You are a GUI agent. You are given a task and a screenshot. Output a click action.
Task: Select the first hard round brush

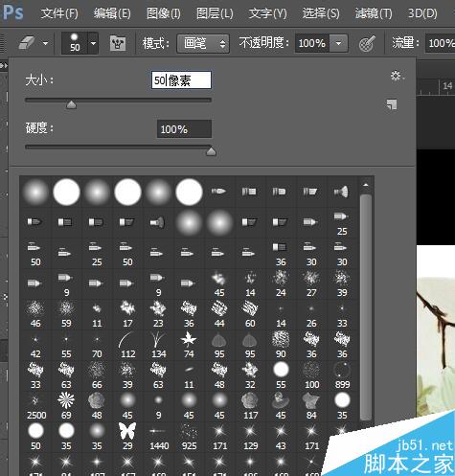66,192
